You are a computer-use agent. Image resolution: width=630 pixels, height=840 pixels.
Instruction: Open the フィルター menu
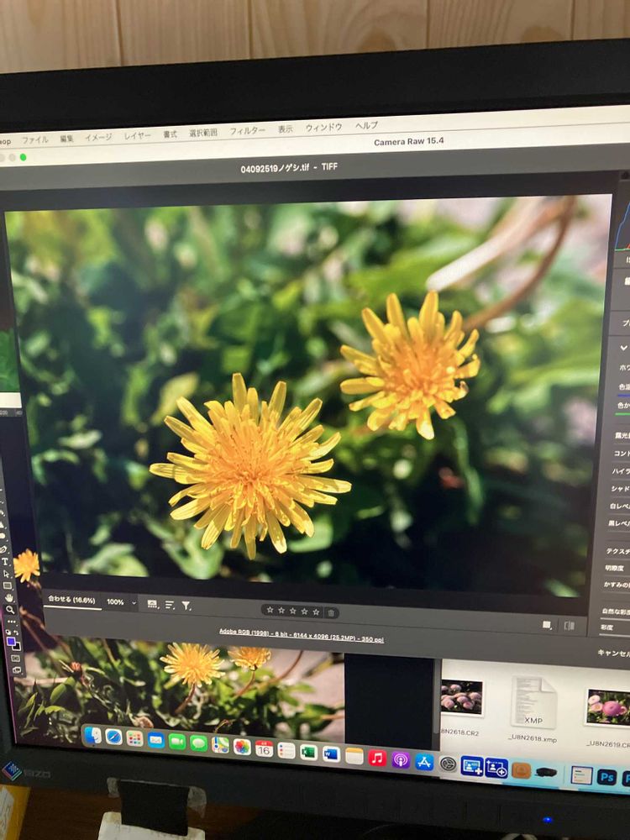point(247,131)
